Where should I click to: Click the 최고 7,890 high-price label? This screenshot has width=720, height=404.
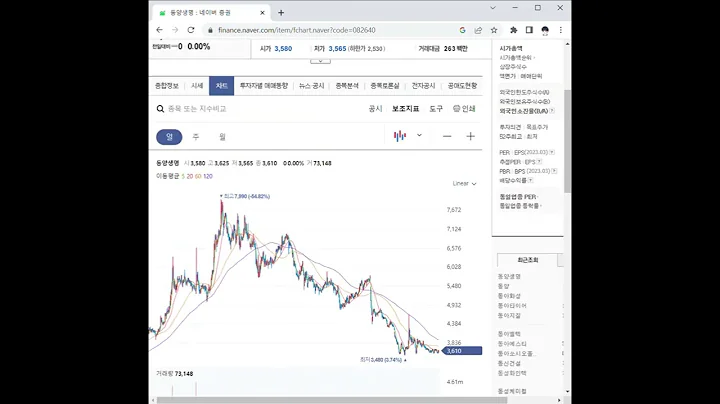point(245,196)
